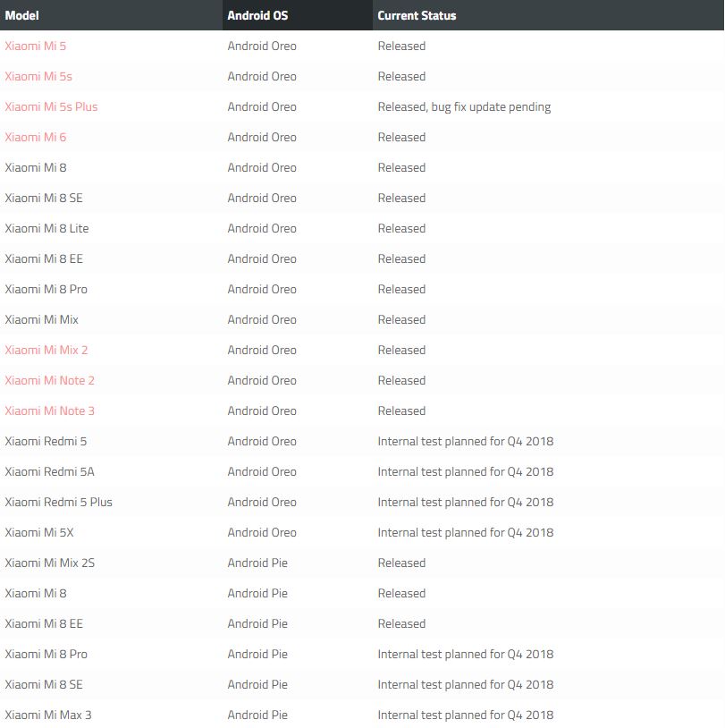
Task: Click the Model column header
Action: click(x=22, y=15)
